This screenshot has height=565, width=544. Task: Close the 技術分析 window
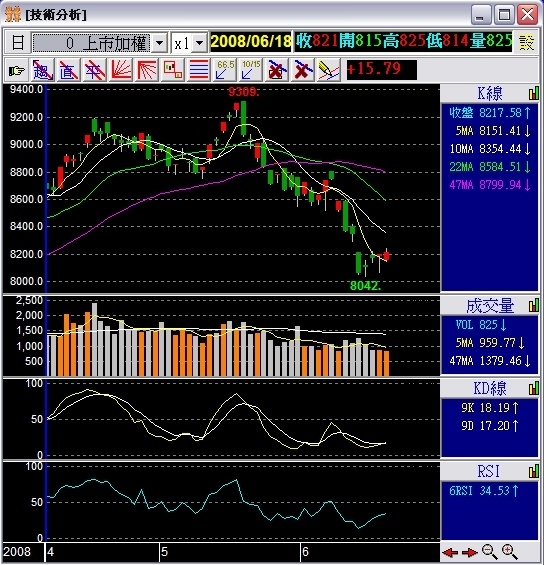click(527, 15)
